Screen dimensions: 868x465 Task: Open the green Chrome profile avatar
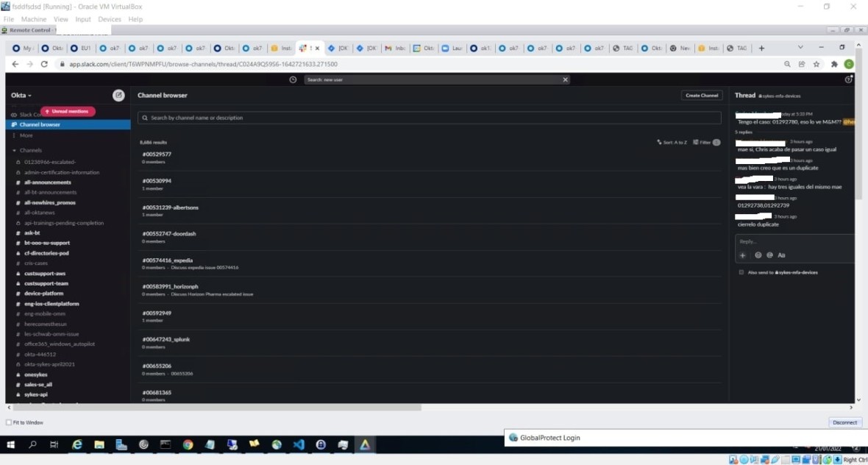pos(849,64)
